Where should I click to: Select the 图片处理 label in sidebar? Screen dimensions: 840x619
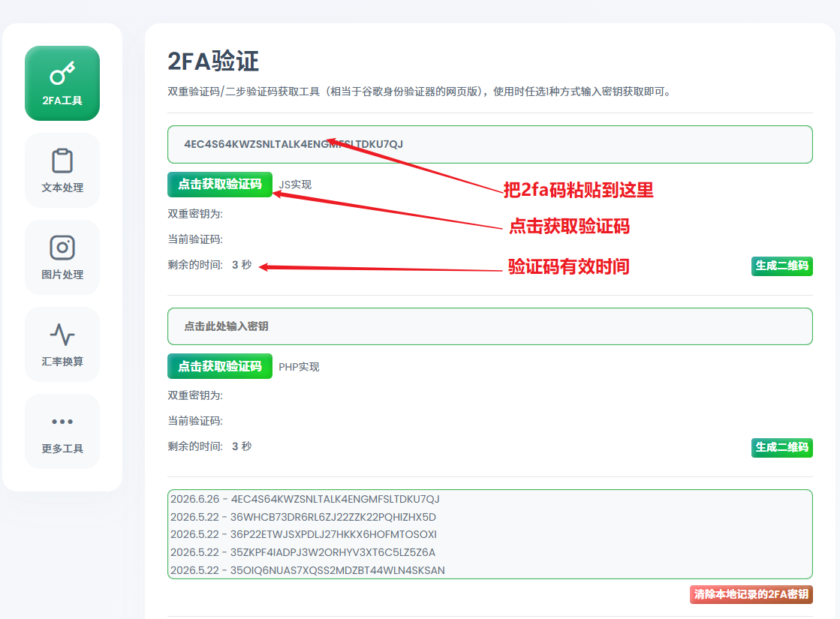point(62,275)
